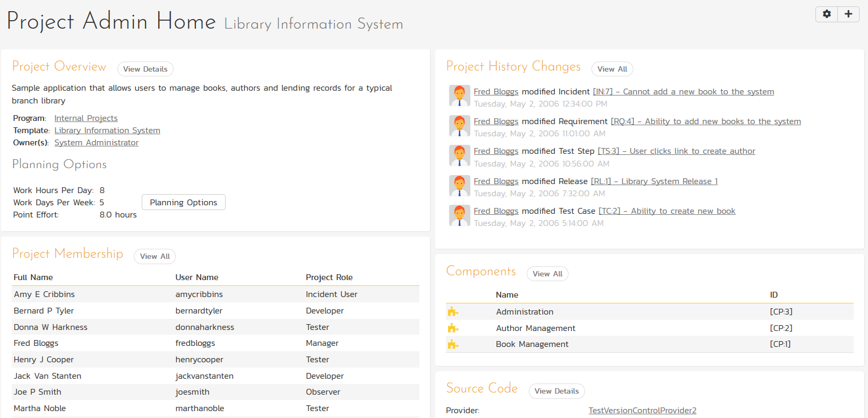868x418 pixels.
Task: Open View All for Components
Action: coord(547,274)
